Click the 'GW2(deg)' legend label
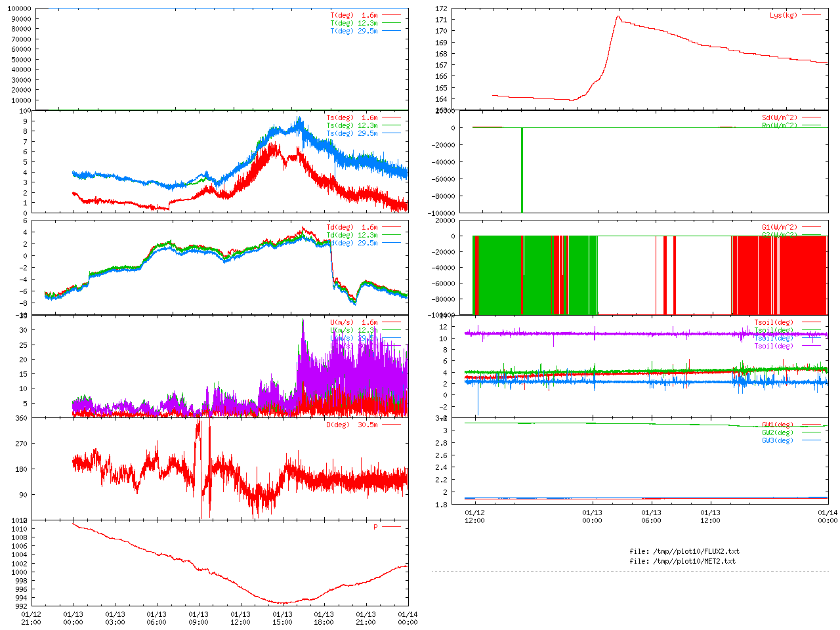 click(x=778, y=432)
